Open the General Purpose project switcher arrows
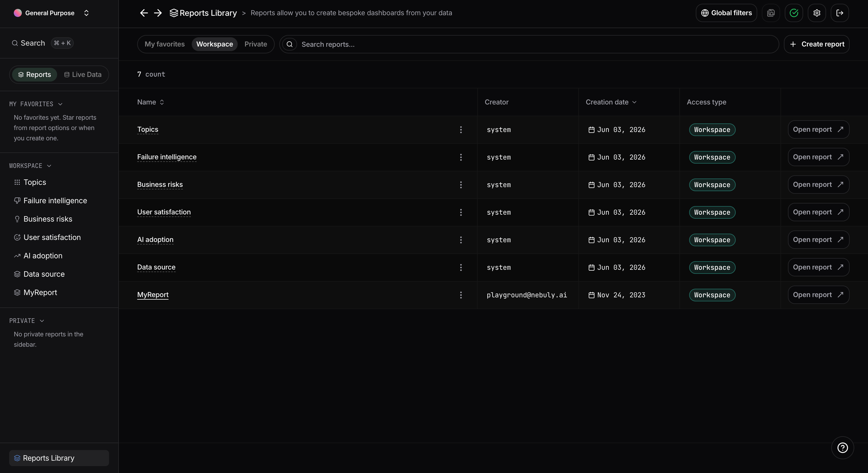This screenshot has height=473, width=868. (x=86, y=13)
